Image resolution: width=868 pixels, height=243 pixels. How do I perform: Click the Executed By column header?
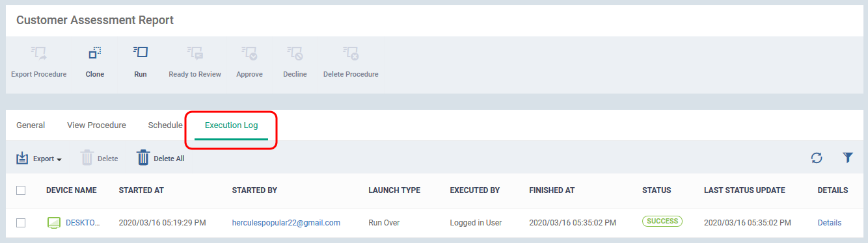tap(475, 190)
